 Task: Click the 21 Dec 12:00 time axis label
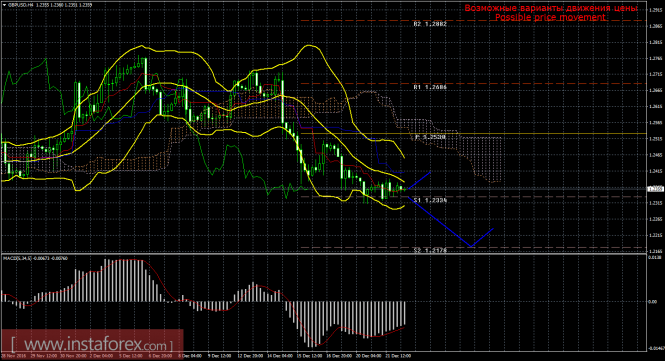point(399,356)
